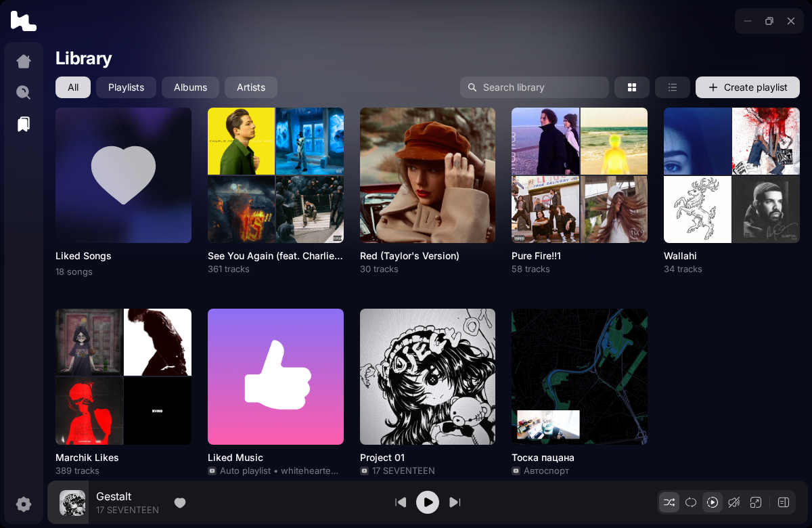The image size is (812, 528).
Task: Like the current track Gestalt with heart icon
Action: 180,503
